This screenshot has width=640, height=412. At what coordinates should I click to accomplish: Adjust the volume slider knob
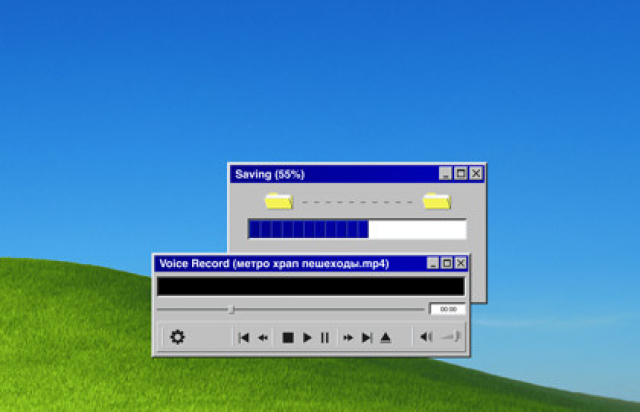click(457, 336)
